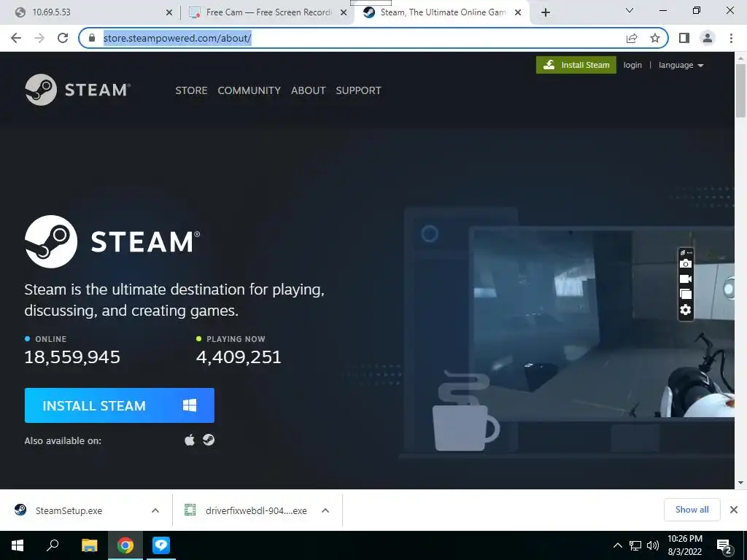Viewport: 747px width, 560px height.
Task: Open the tab search chevron
Action: (x=630, y=10)
